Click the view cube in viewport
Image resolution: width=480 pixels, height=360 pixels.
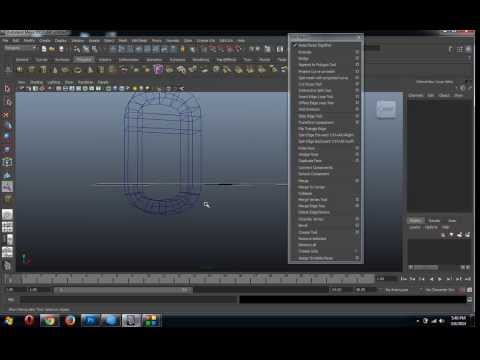[386, 109]
